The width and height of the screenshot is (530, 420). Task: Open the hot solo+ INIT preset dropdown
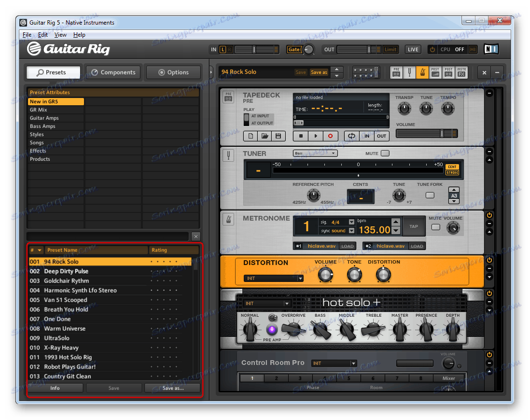pos(267,303)
